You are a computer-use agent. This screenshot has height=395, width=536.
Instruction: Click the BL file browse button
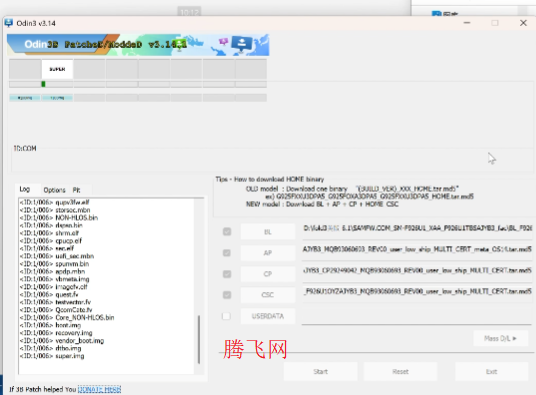[x=268, y=232]
